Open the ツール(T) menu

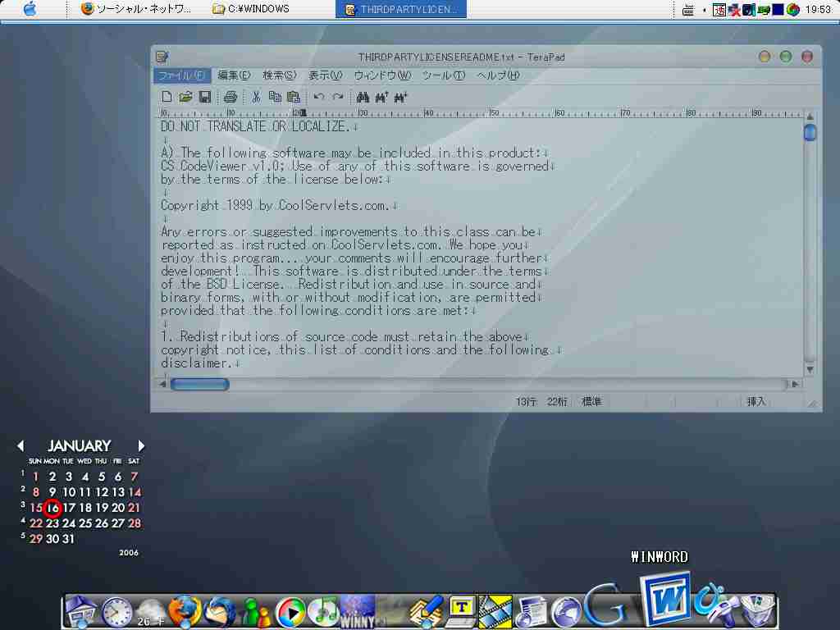tap(444, 75)
